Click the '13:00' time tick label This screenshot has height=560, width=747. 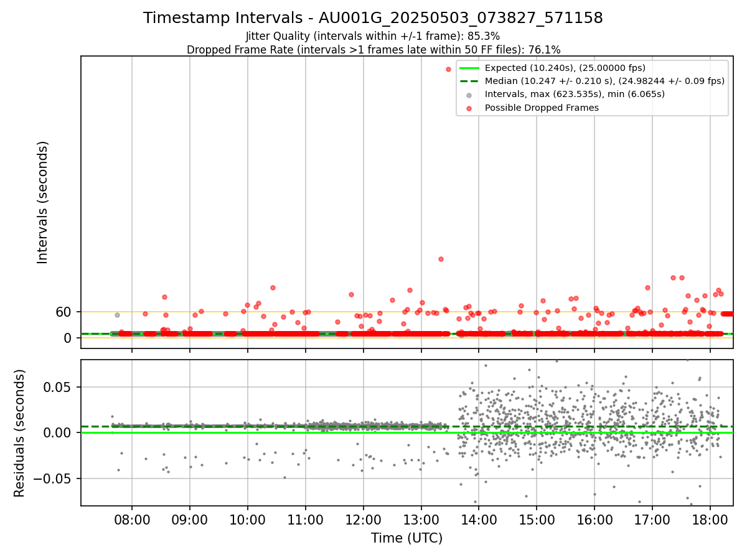[x=421, y=519]
